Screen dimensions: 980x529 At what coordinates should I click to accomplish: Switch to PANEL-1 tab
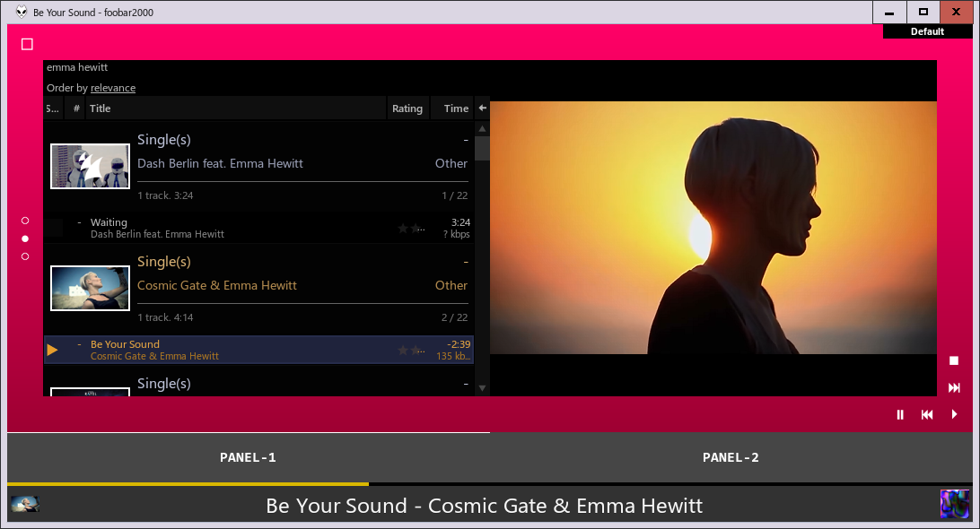248,457
